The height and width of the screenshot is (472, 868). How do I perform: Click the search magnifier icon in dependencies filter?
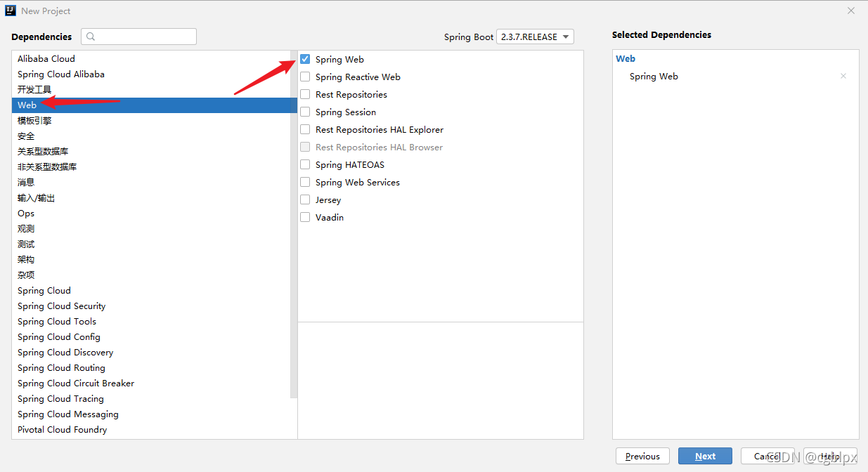pyautogui.click(x=91, y=37)
